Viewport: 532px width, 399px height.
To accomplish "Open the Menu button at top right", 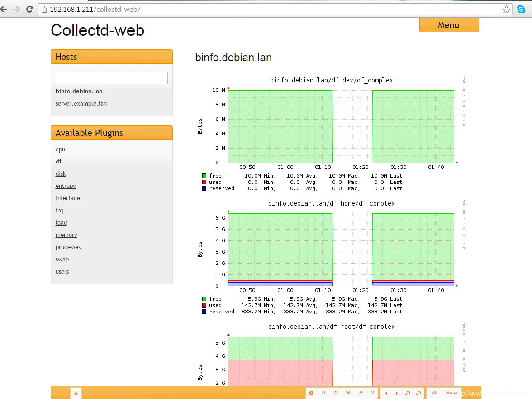I will 448,25.
